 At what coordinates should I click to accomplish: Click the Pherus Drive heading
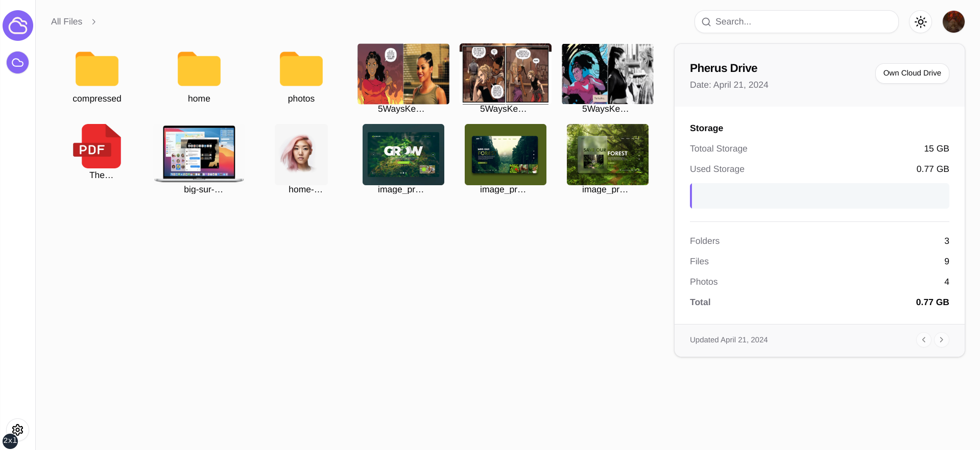tap(724, 68)
